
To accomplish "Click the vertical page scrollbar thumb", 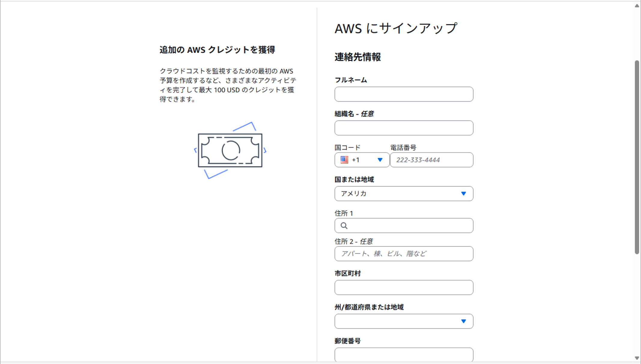I will 637,157.
